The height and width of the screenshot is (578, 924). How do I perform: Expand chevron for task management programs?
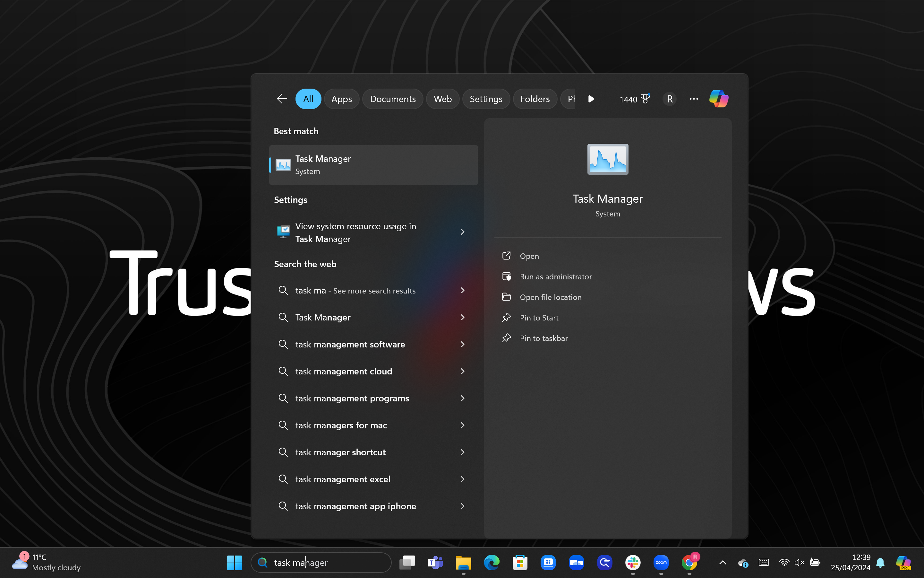click(x=462, y=398)
